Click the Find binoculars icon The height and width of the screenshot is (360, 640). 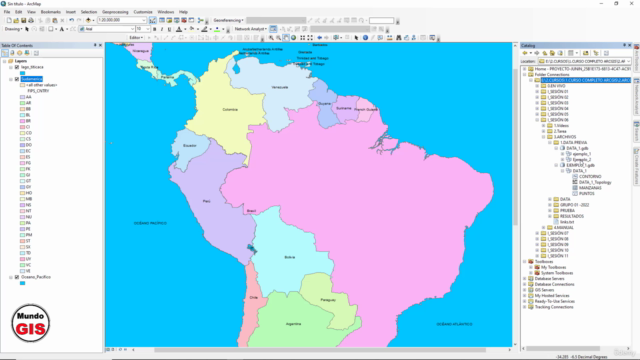click(399, 38)
